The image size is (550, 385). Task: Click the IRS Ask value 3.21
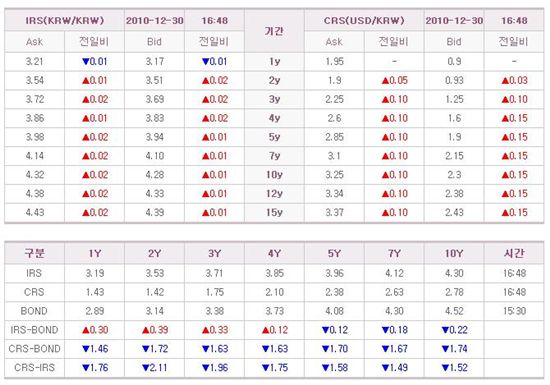[x=34, y=62]
